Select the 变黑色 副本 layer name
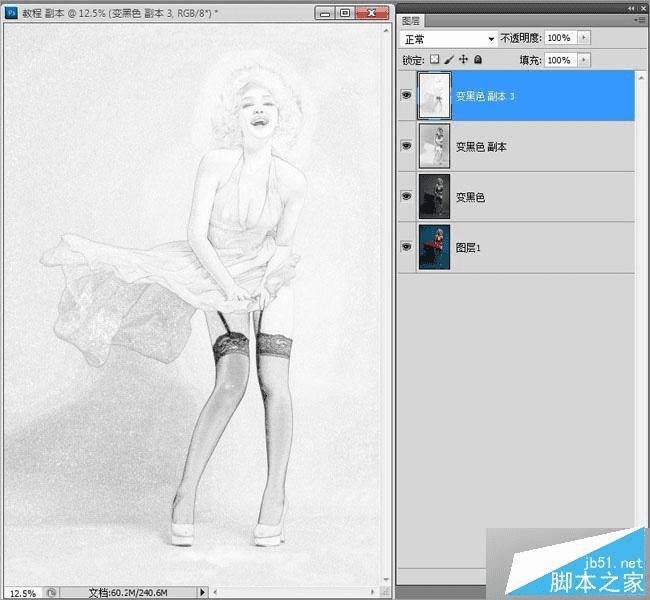Viewport: 650px width, 600px height. pos(481,147)
